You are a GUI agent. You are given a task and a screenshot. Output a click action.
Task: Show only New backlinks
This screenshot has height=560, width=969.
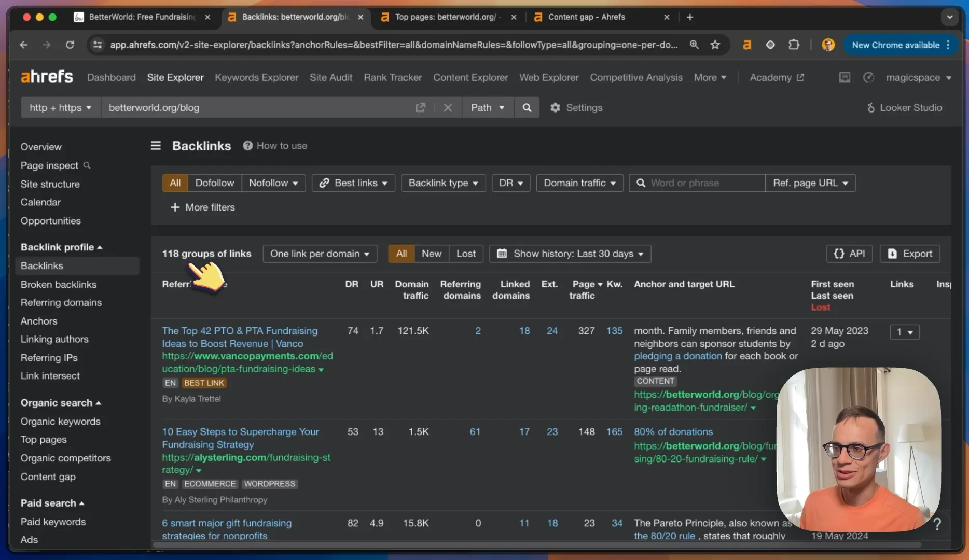pos(431,254)
